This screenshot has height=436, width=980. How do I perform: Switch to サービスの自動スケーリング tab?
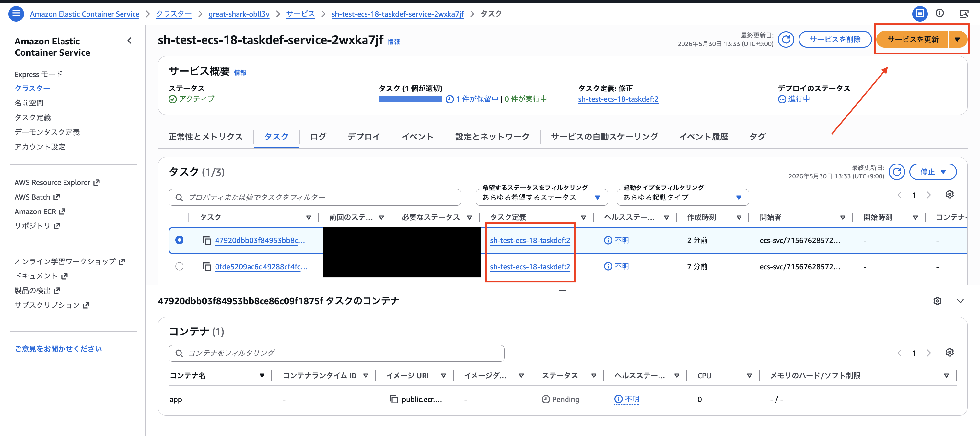point(604,137)
